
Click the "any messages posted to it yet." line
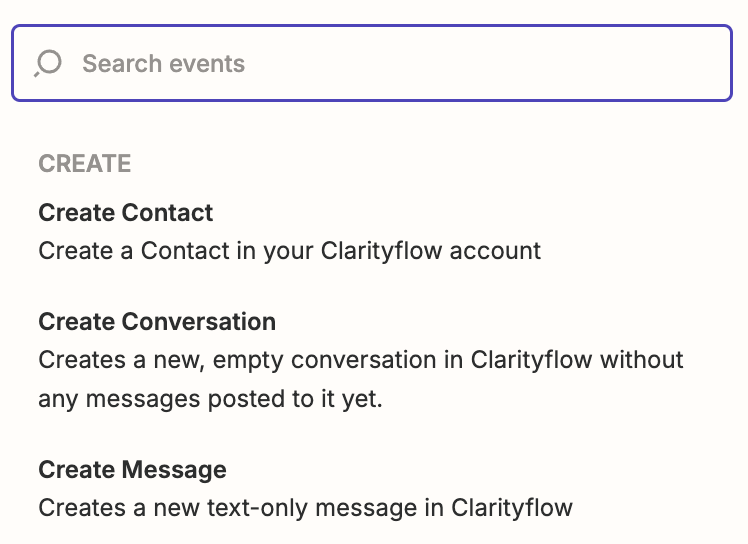(211, 399)
